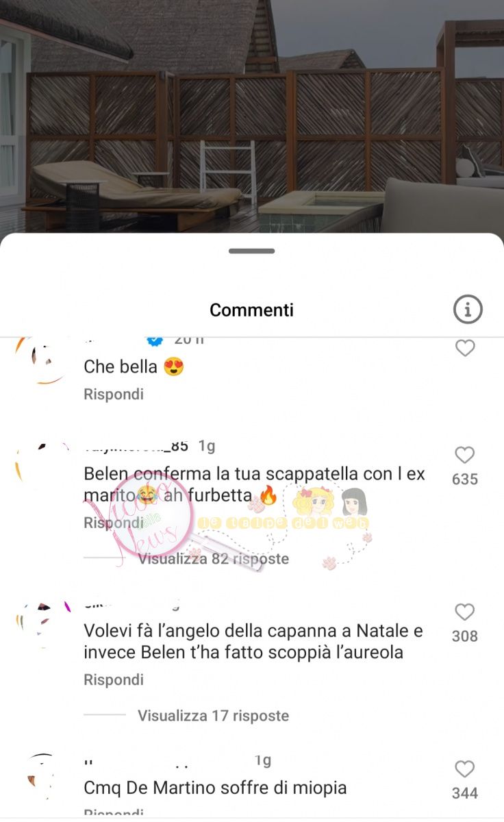Reply to the "Che bella" comment
The image size is (504, 822).
(x=114, y=395)
